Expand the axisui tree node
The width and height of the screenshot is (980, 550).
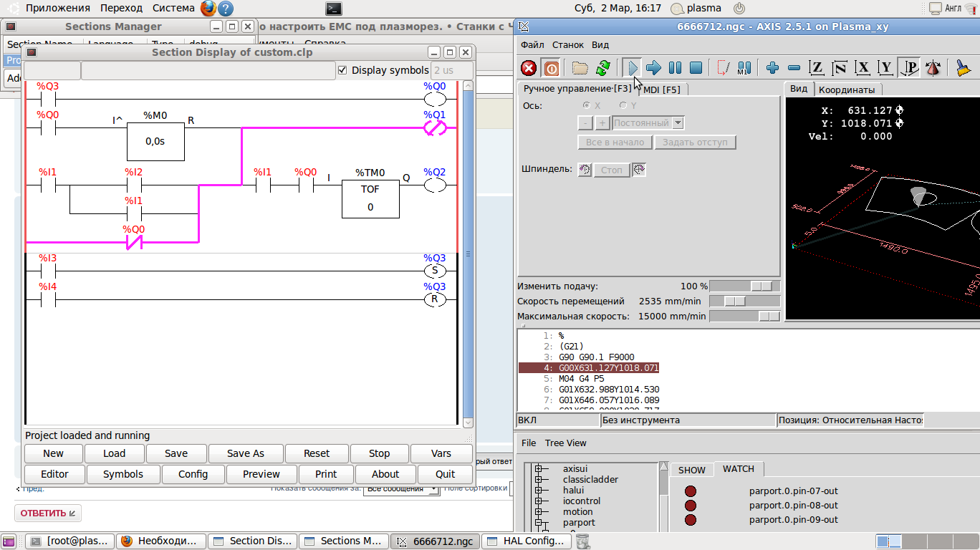pos(539,469)
